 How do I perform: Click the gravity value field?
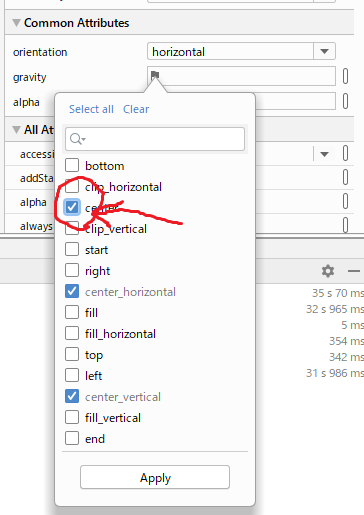(x=241, y=76)
